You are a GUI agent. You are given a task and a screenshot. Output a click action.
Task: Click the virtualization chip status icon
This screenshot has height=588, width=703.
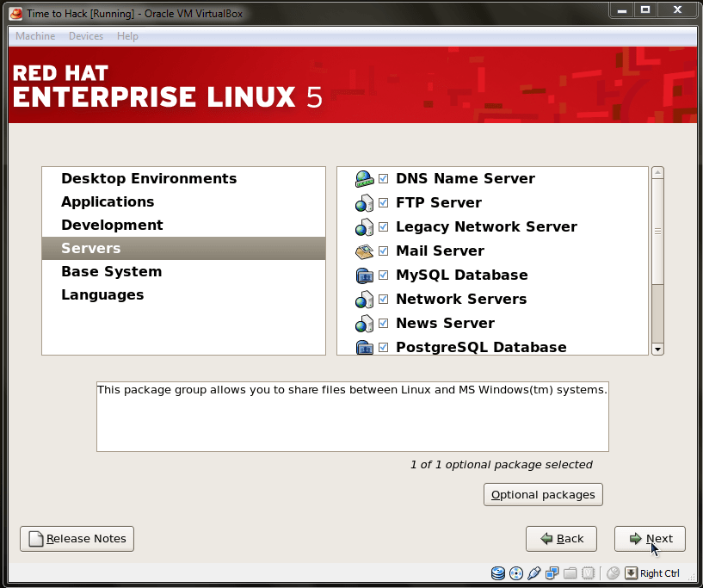coord(588,573)
